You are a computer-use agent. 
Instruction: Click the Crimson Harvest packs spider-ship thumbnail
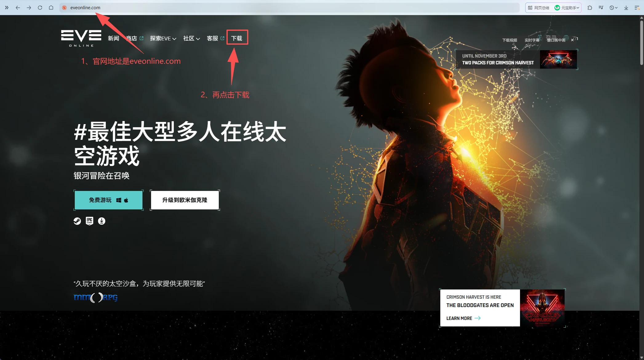(558, 59)
